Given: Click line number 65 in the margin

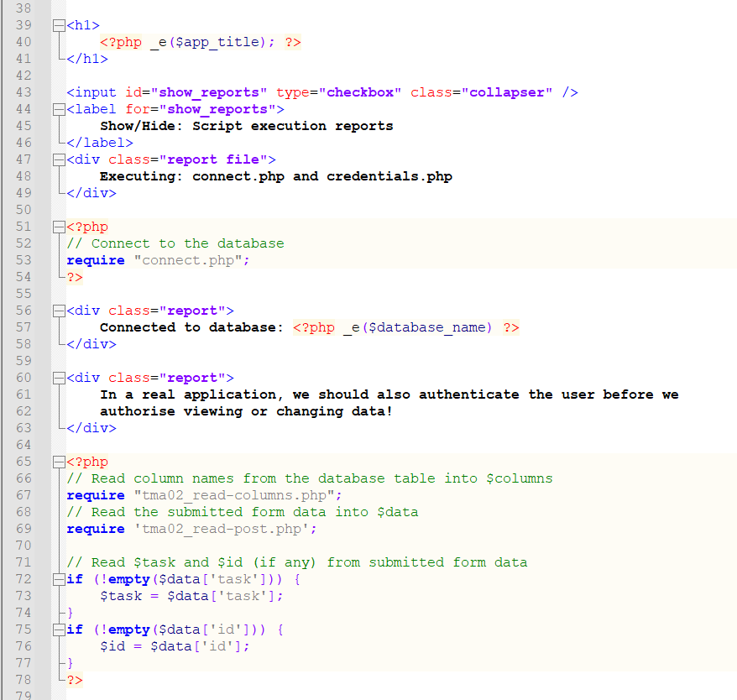Looking at the screenshot, I should click(x=22, y=461).
